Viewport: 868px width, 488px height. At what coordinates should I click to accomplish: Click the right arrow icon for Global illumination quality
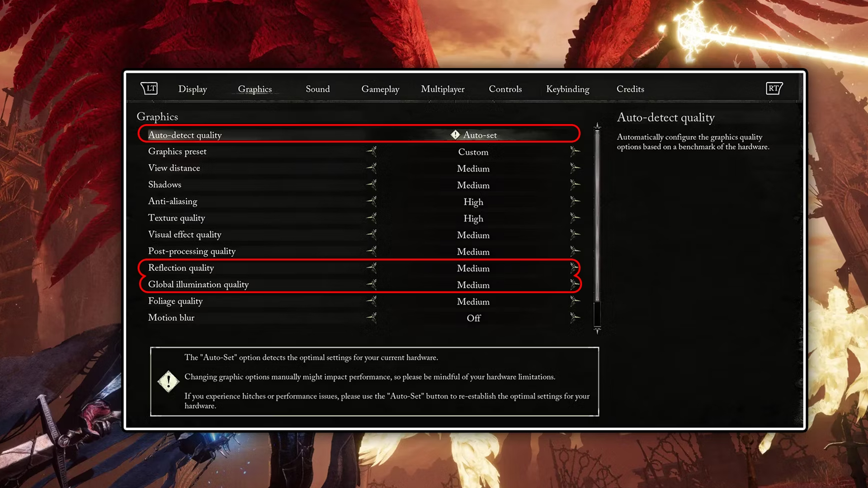click(574, 284)
